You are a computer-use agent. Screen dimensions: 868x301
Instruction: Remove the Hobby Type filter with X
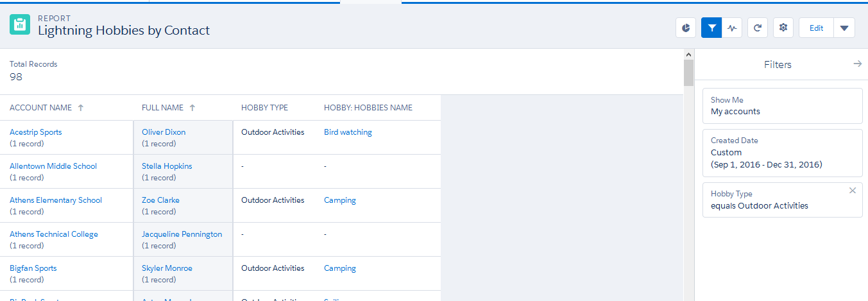pyautogui.click(x=853, y=191)
